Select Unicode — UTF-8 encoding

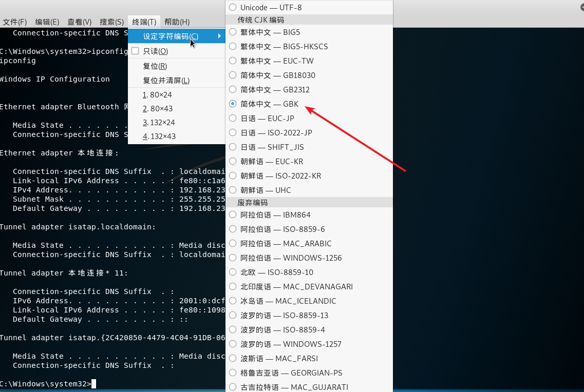(271, 8)
